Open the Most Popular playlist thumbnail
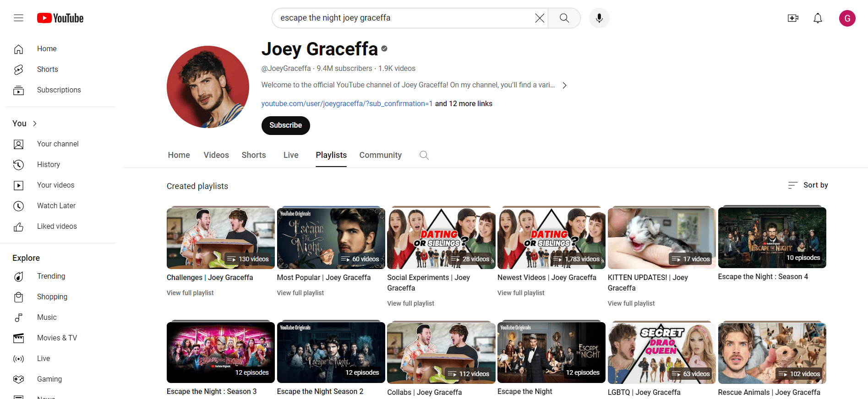Viewport: 868px width, 399px height. [x=331, y=238]
